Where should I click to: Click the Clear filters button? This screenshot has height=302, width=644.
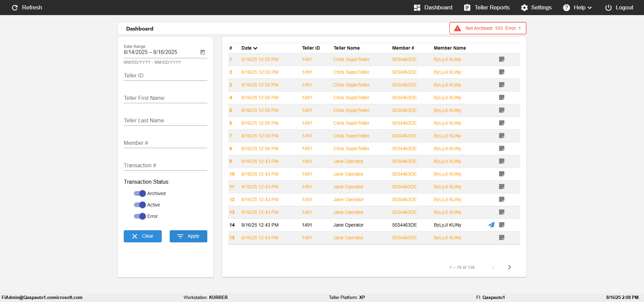pos(143,236)
